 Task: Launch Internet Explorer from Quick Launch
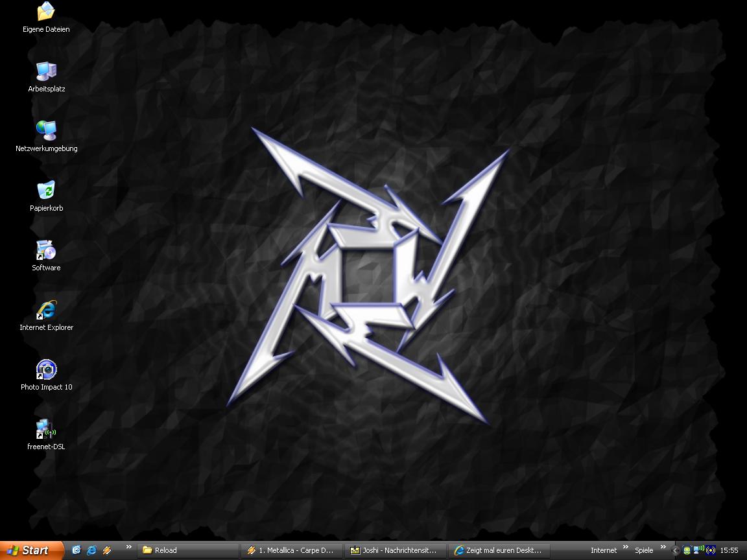click(91, 550)
